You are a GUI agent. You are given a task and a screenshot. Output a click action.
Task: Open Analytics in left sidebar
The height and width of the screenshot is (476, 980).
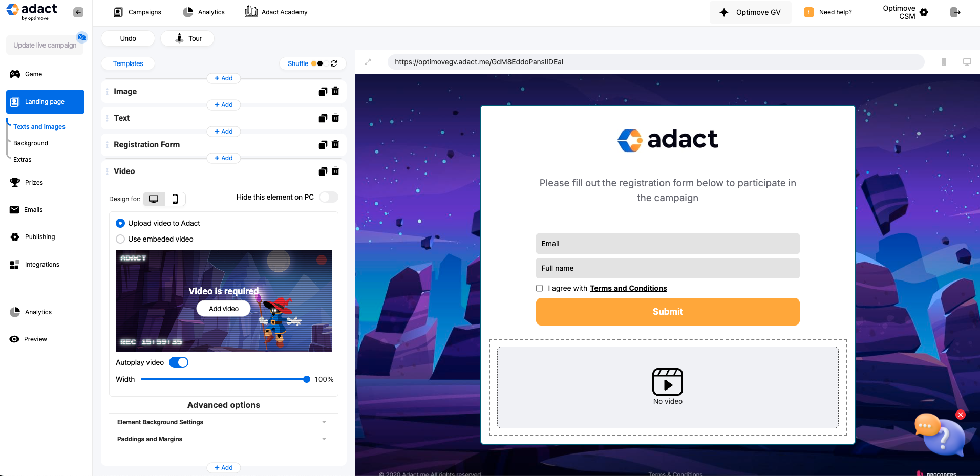[31, 312]
